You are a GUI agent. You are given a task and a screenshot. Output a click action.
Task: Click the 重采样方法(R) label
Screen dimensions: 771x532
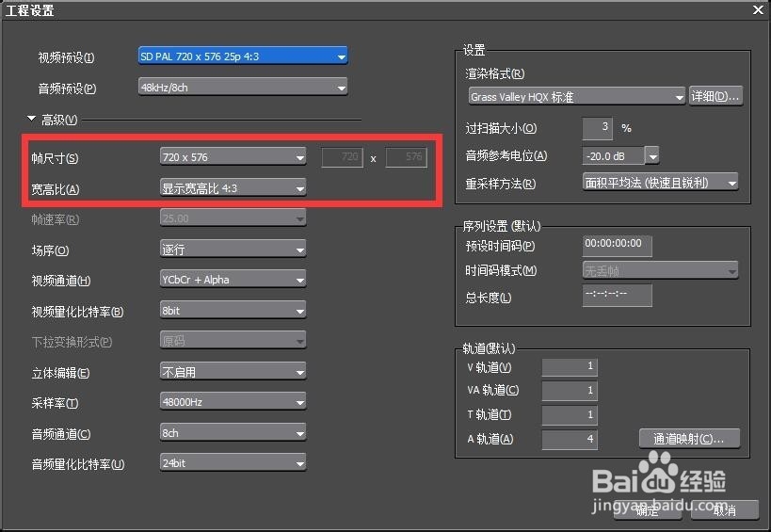tap(501, 184)
